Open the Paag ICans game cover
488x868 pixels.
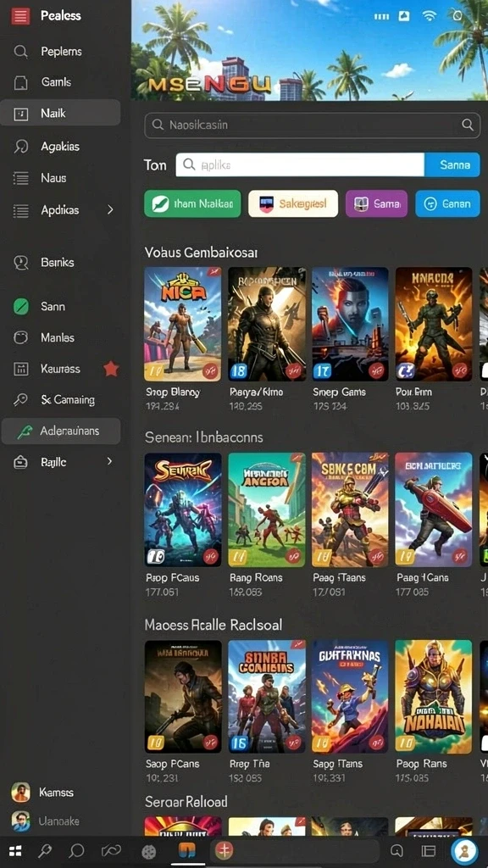(x=434, y=509)
